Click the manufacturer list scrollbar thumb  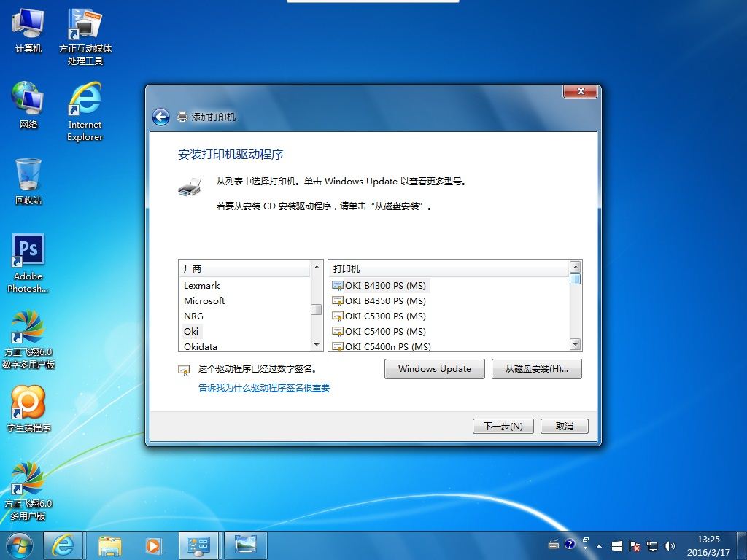tap(316, 309)
